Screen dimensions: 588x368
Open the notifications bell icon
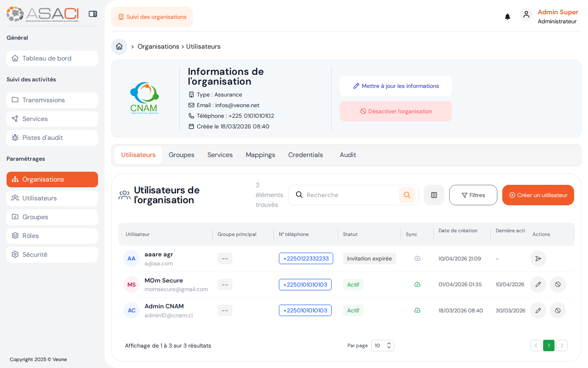point(508,16)
